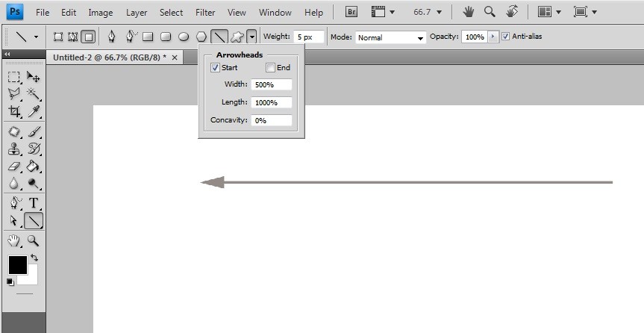Enable the End arrowhead checkbox
The width and height of the screenshot is (644, 333).
point(270,68)
